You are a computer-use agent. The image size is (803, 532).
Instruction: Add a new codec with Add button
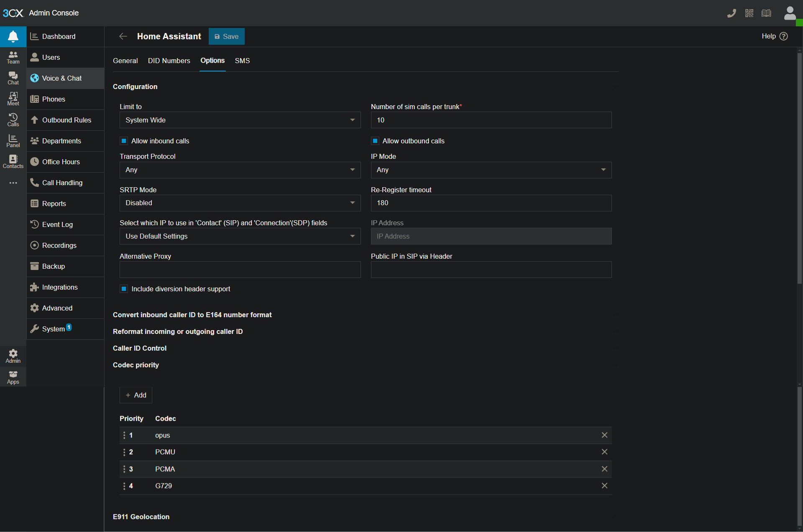pyautogui.click(x=136, y=395)
